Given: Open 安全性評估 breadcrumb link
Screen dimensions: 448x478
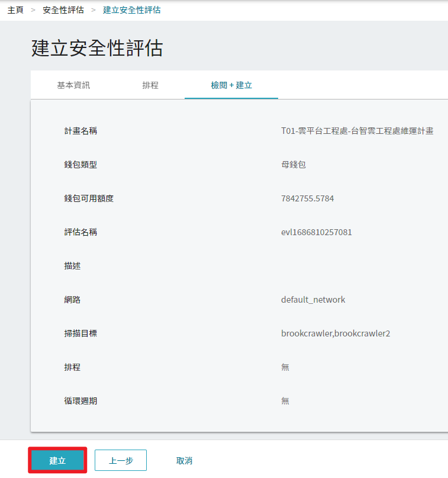Looking at the screenshot, I should pyautogui.click(x=63, y=10).
